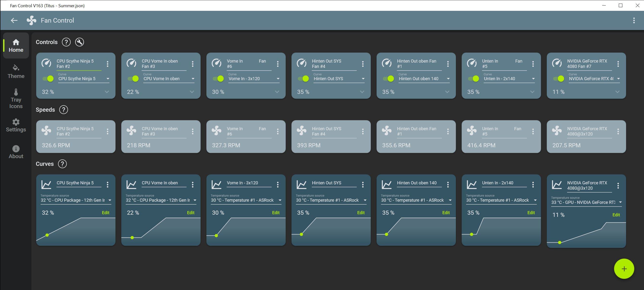Open Curves help question mark
The width and height of the screenshot is (644, 290).
[62, 164]
